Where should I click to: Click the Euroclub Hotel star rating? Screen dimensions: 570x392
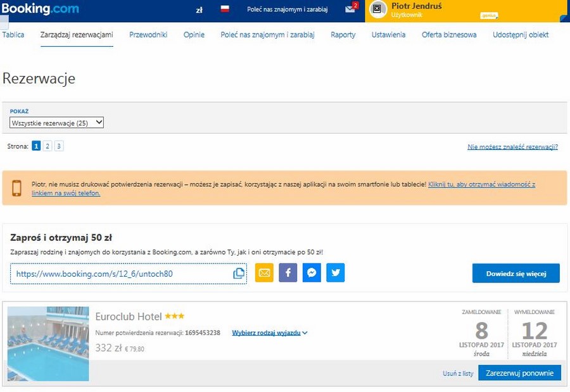[175, 316]
